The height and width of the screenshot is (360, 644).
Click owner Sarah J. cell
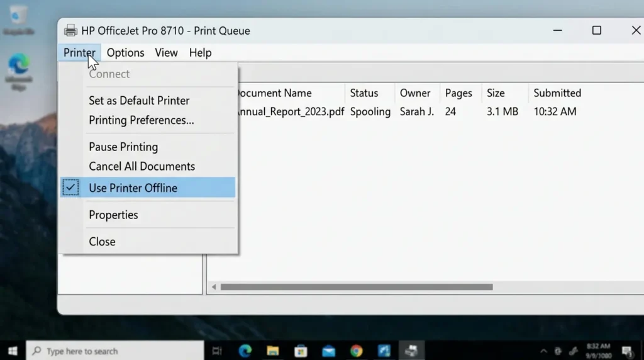coord(417,112)
